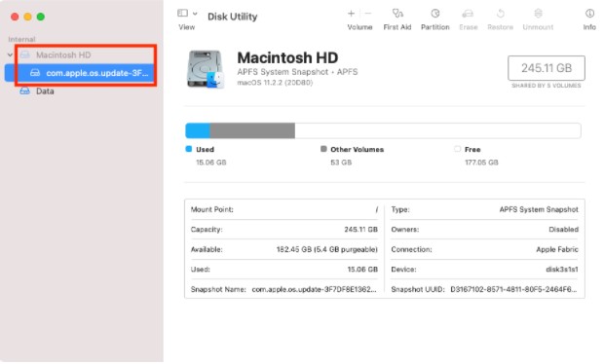Click the Snapshot Name value field
Image resolution: width=604 pixels, height=364 pixels.
click(x=315, y=289)
